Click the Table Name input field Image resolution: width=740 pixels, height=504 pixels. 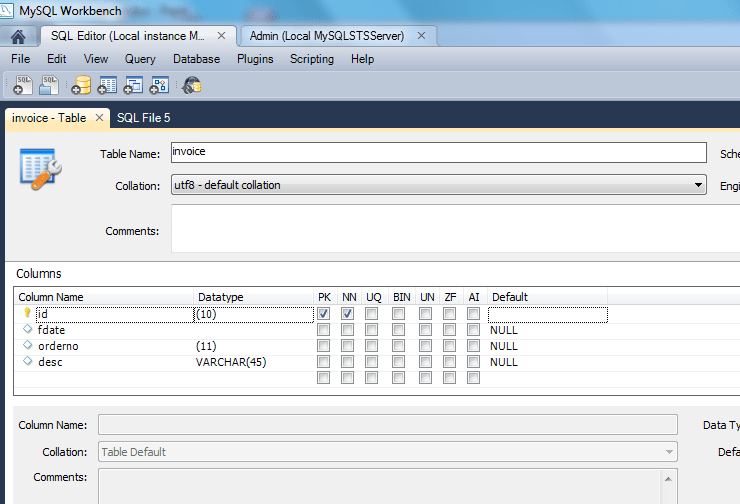pos(438,152)
